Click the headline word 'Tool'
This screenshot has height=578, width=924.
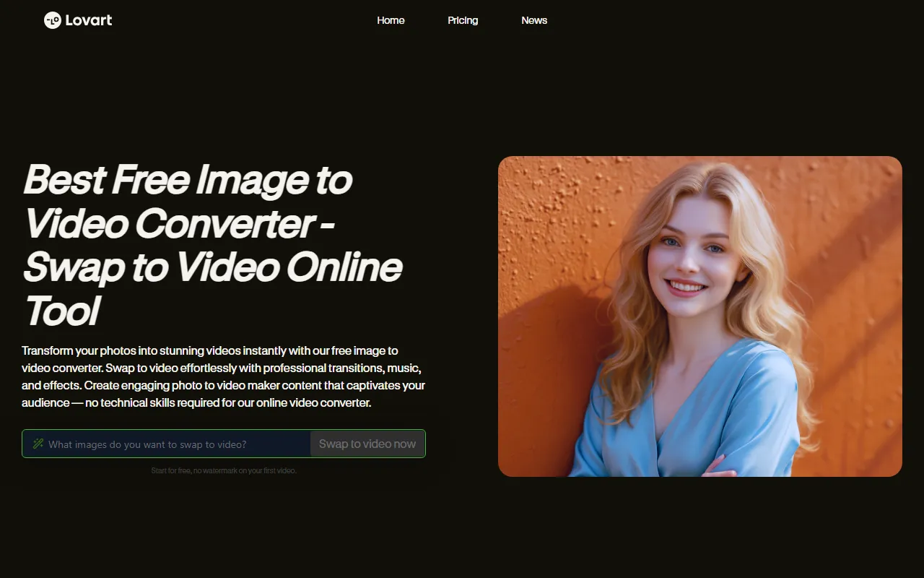click(x=61, y=311)
